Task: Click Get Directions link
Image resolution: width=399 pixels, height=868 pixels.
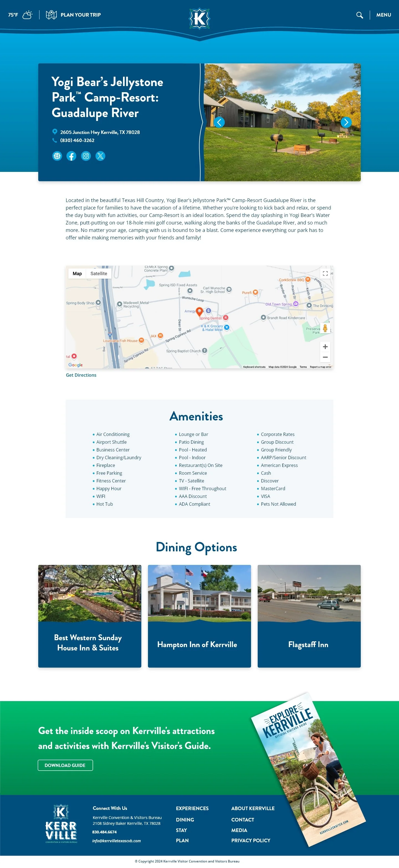Action: point(81,375)
